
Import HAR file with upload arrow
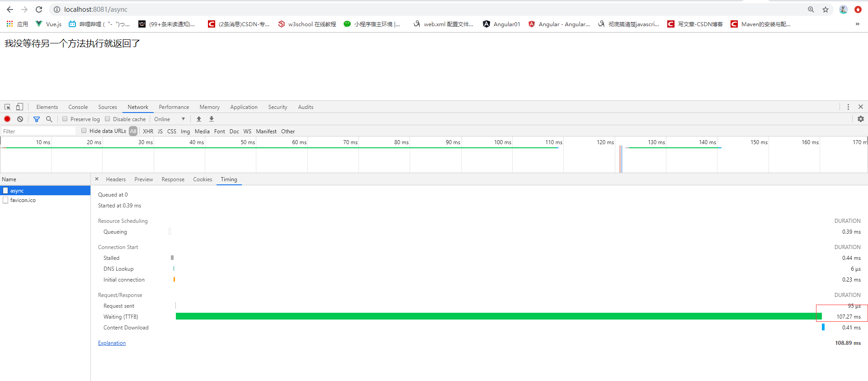[x=199, y=119]
